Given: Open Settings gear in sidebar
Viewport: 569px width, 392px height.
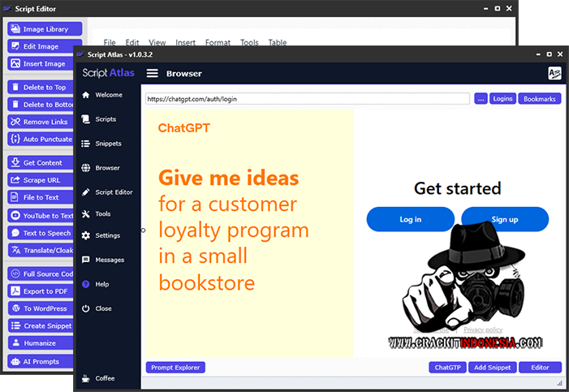Looking at the screenshot, I should (x=86, y=235).
